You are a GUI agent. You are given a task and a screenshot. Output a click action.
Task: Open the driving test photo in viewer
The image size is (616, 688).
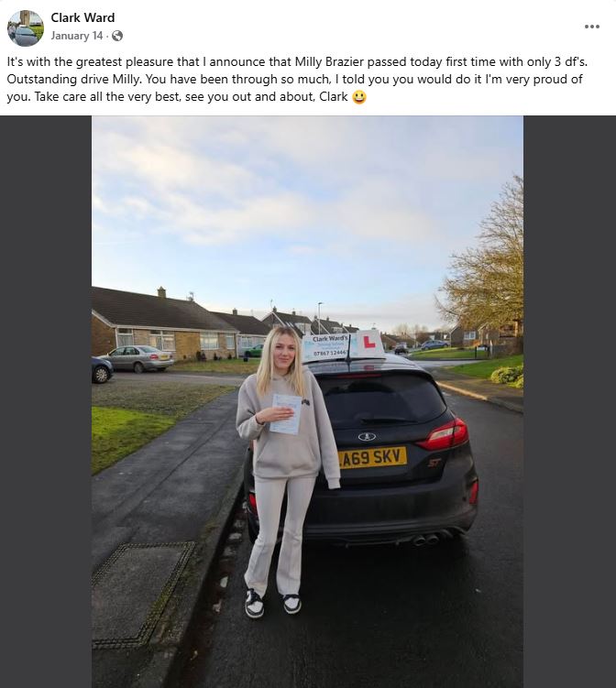pos(307,401)
